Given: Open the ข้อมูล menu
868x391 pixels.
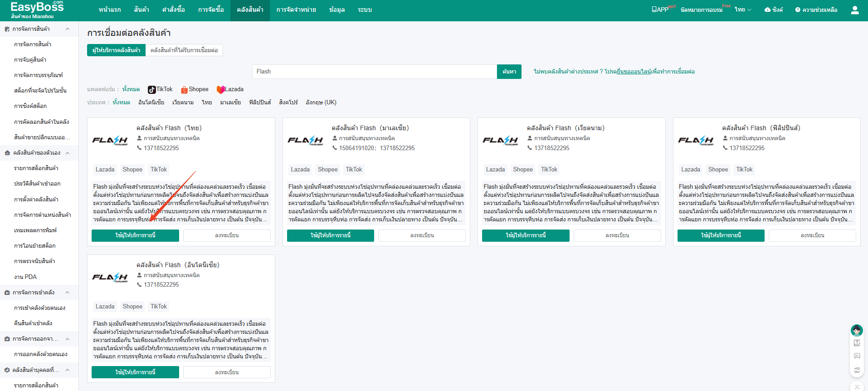Looking at the screenshot, I should 337,10.
